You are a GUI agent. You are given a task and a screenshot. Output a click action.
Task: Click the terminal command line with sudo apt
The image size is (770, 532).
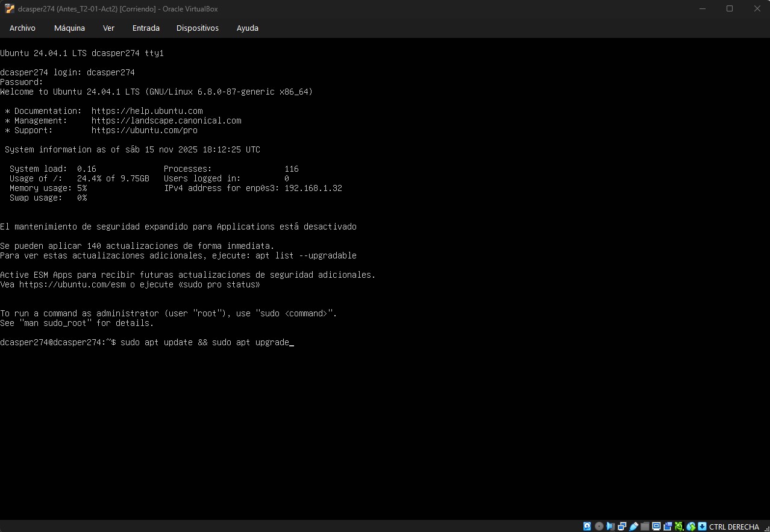coord(205,342)
